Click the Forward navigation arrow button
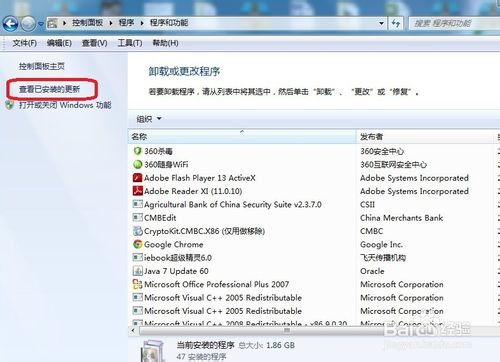 click(x=28, y=24)
